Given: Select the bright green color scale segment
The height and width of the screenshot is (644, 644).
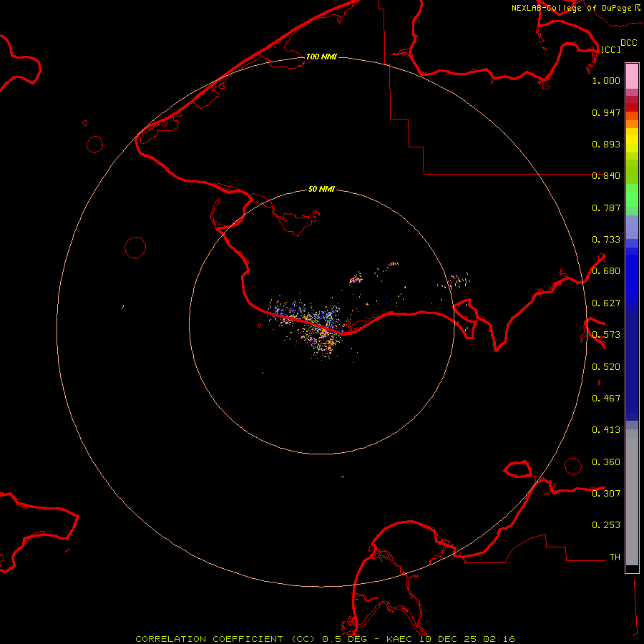Looking at the screenshot, I should 632,199.
